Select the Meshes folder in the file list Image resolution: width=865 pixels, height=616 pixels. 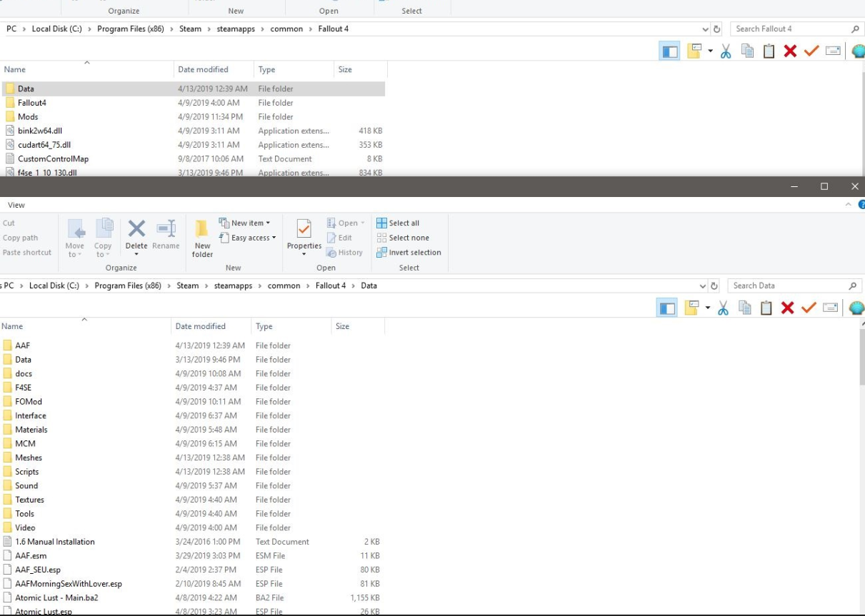coord(29,458)
